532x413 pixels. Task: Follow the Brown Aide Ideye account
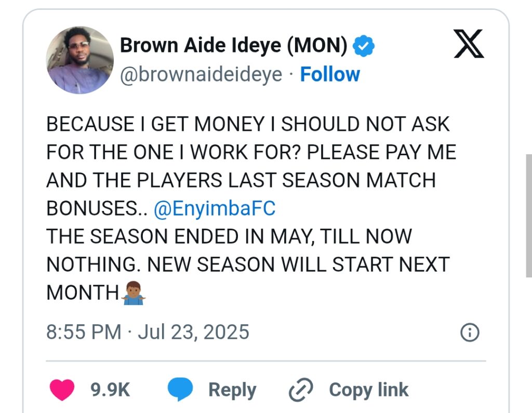click(x=330, y=74)
